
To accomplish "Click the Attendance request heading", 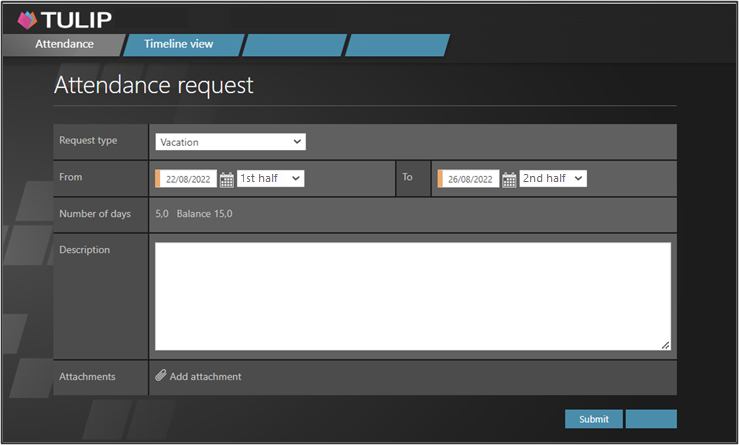I will click(153, 85).
